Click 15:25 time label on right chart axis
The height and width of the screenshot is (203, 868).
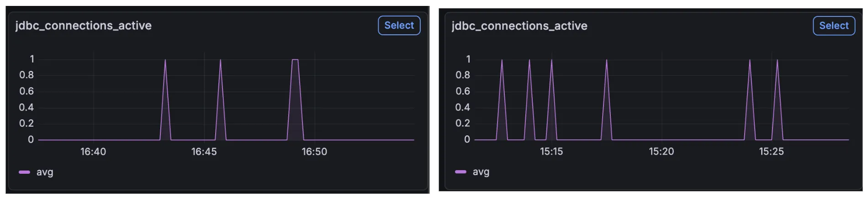(x=771, y=151)
